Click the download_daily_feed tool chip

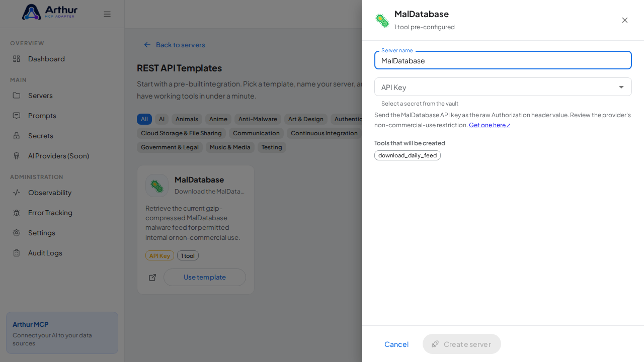pyautogui.click(x=408, y=155)
